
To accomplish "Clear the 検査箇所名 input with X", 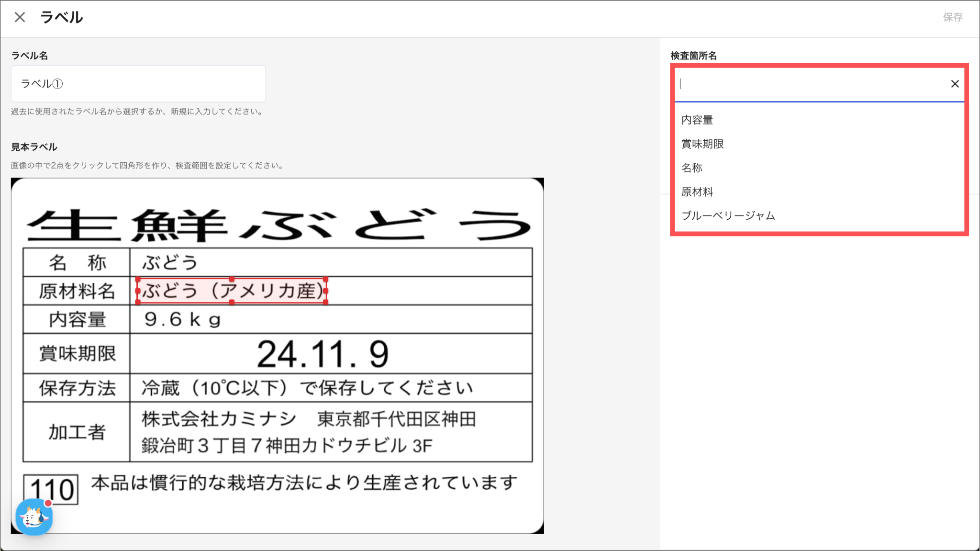I will pyautogui.click(x=955, y=84).
